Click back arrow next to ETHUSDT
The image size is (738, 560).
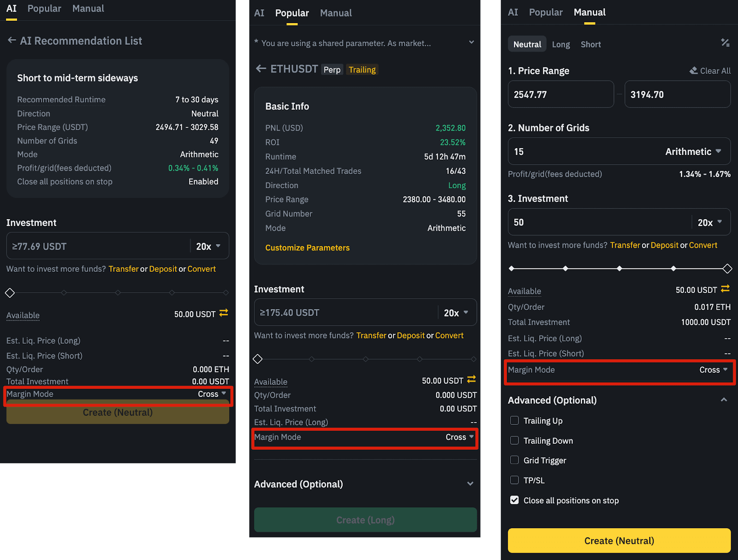261,69
